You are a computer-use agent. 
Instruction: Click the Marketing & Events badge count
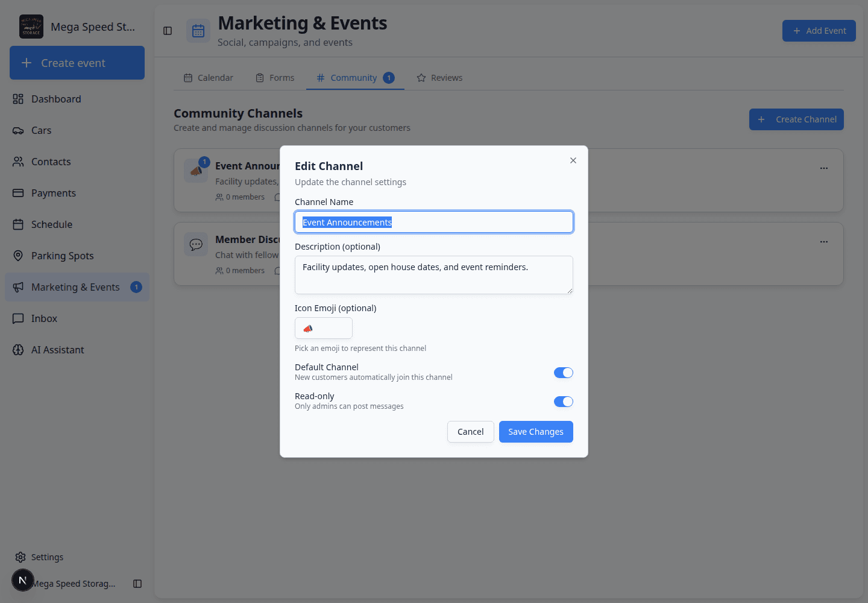click(x=136, y=287)
